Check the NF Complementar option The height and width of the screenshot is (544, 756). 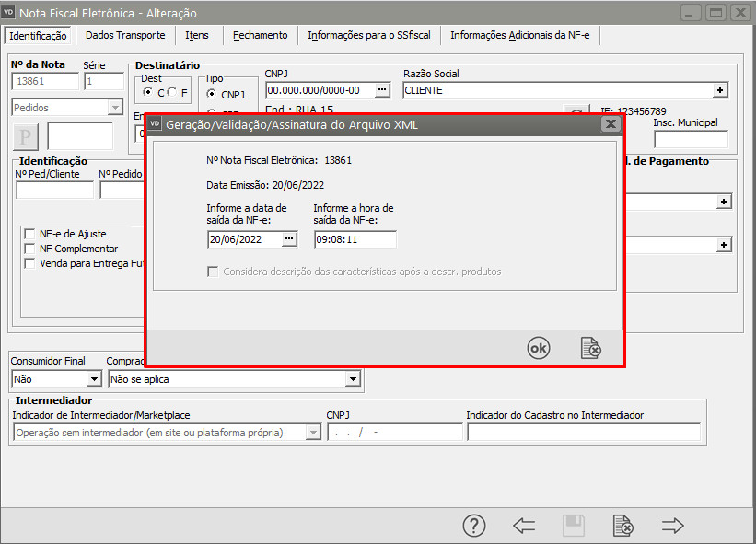[x=30, y=249]
